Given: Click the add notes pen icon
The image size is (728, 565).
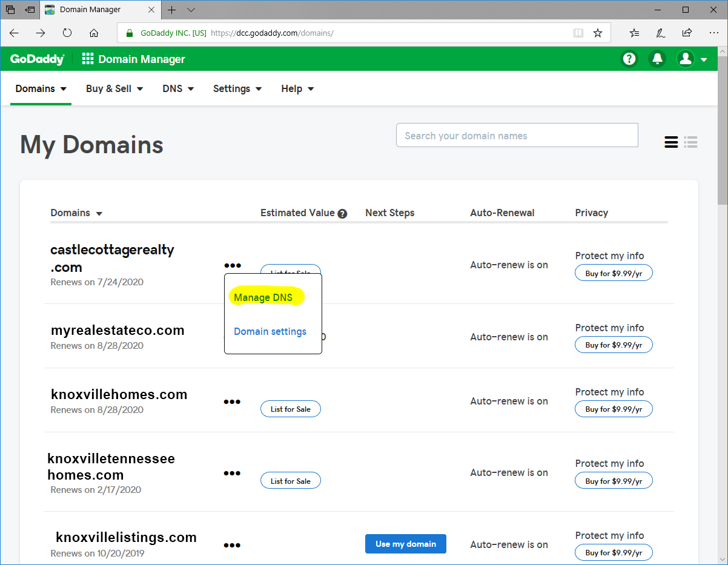Looking at the screenshot, I should (x=661, y=33).
